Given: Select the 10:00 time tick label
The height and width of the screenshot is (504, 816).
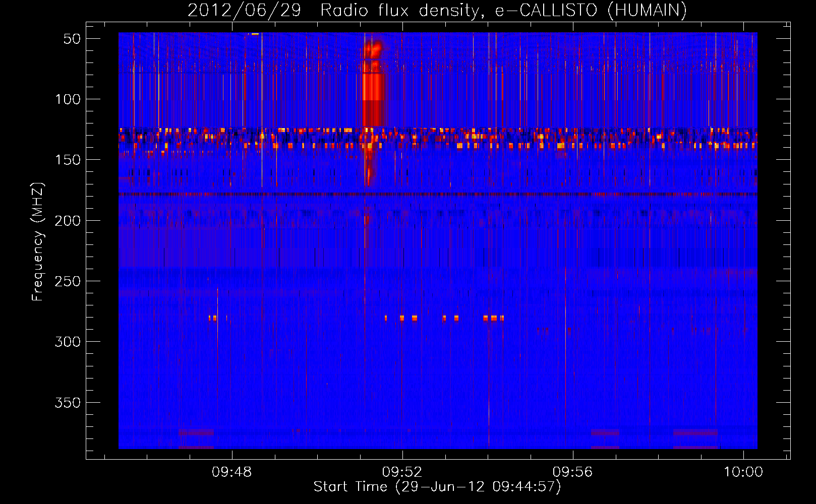Looking at the screenshot, I should coord(743,472).
